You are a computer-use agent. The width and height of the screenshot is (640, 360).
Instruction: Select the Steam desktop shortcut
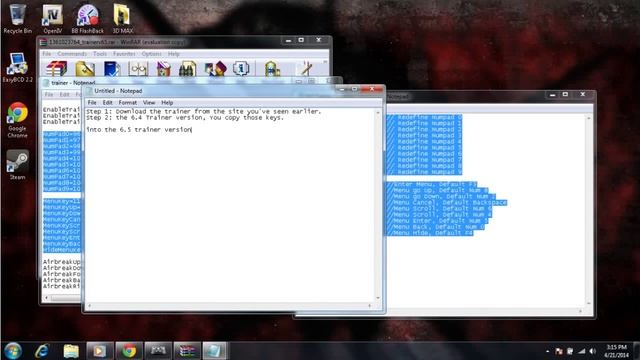pos(17,165)
